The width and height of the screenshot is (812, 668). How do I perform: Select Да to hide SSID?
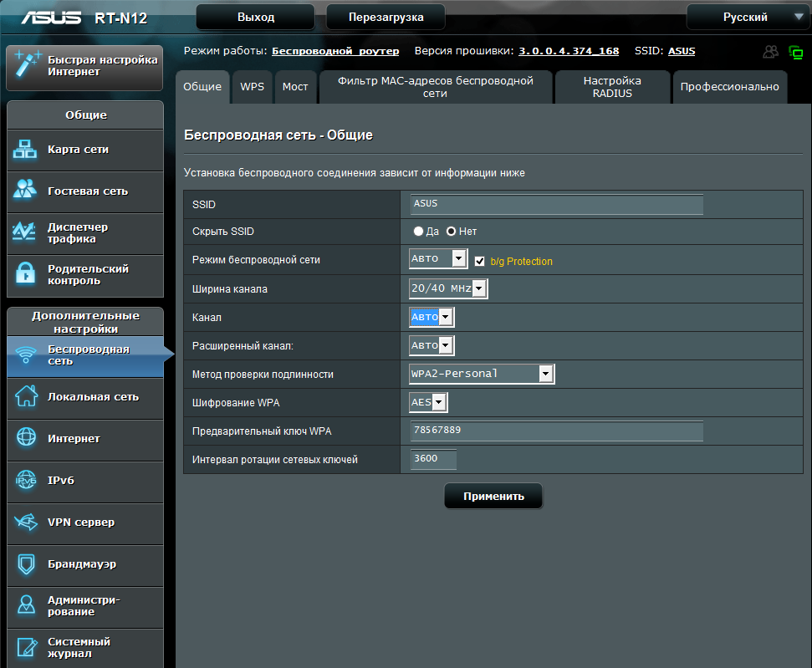pyautogui.click(x=418, y=232)
